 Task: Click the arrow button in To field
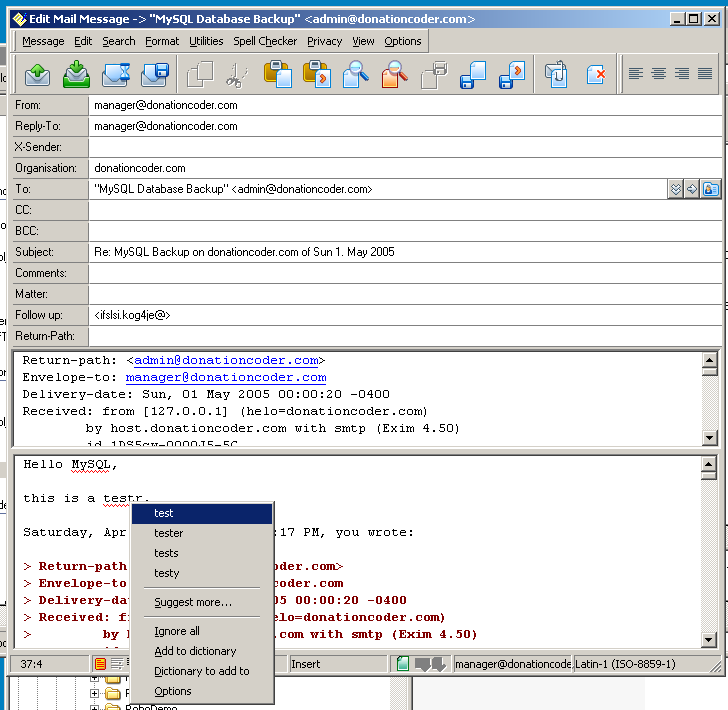click(692, 189)
